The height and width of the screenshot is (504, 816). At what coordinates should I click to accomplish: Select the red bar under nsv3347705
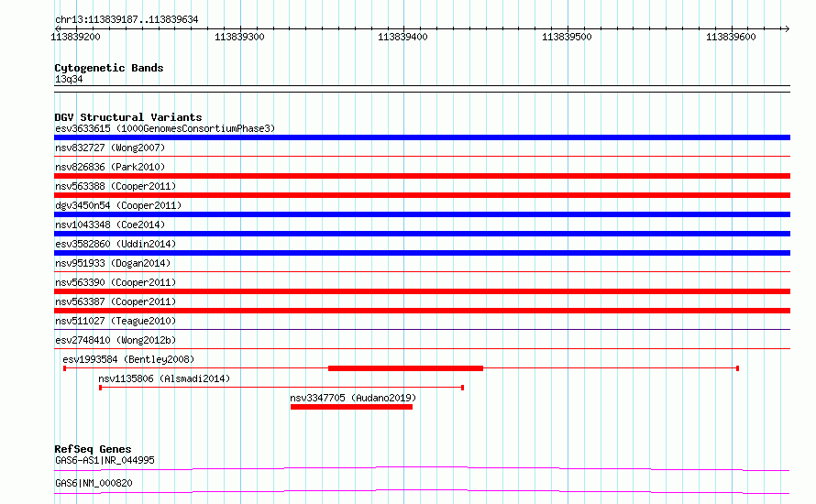coord(351,407)
